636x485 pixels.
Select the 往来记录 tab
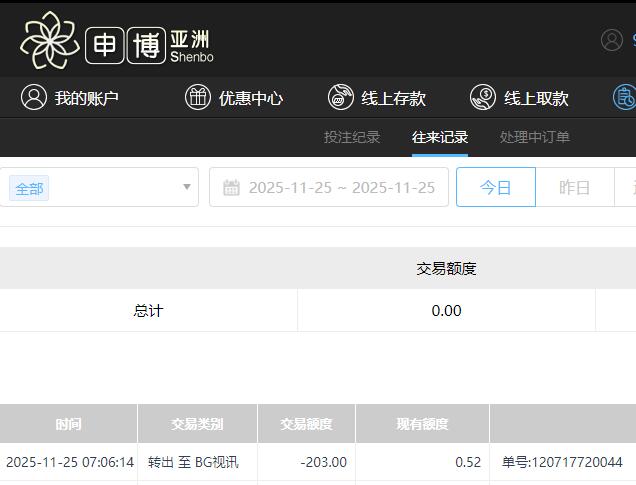440,137
